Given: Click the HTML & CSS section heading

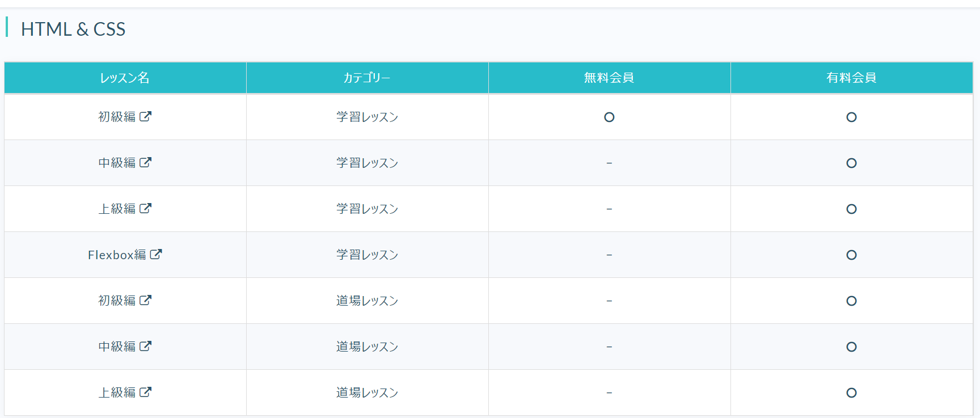Looking at the screenshot, I should [x=73, y=29].
